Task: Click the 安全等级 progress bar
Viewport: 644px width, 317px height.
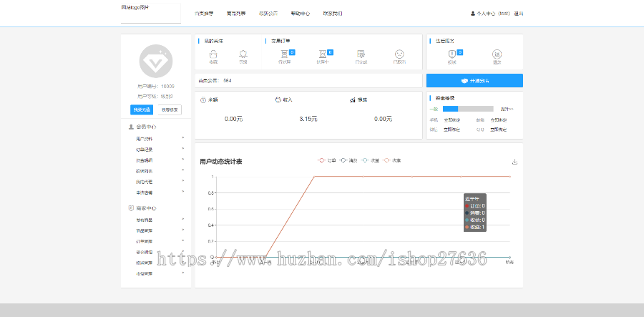Action: [468, 109]
